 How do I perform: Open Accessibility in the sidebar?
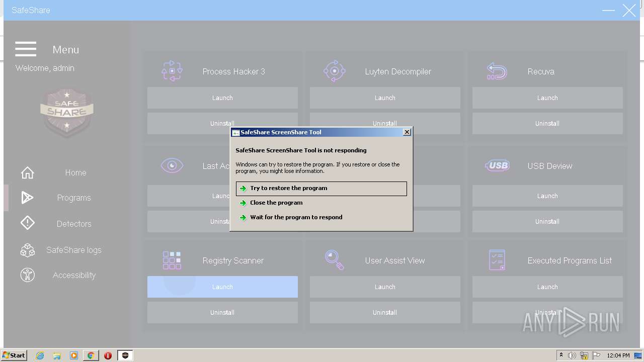[74, 275]
